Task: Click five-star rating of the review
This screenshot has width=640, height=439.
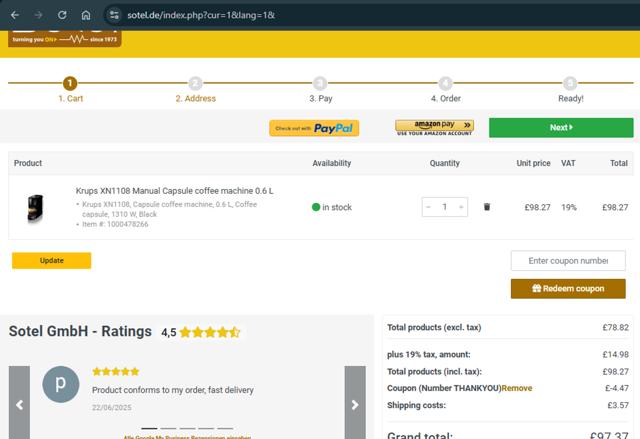Action: (x=116, y=372)
